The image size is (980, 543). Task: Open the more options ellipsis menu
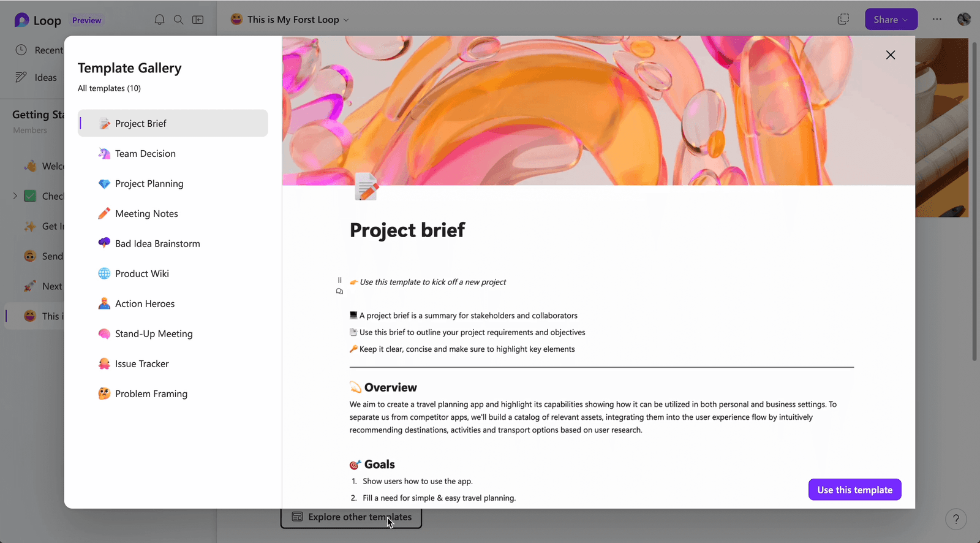point(937,19)
